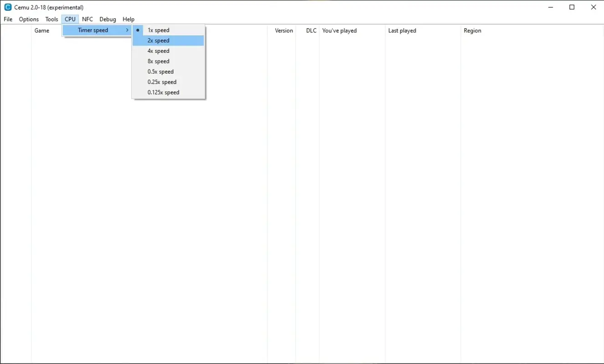Select the slowest 0.125x speed
Screen dimensions: 604x364
[x=164, y=92]
